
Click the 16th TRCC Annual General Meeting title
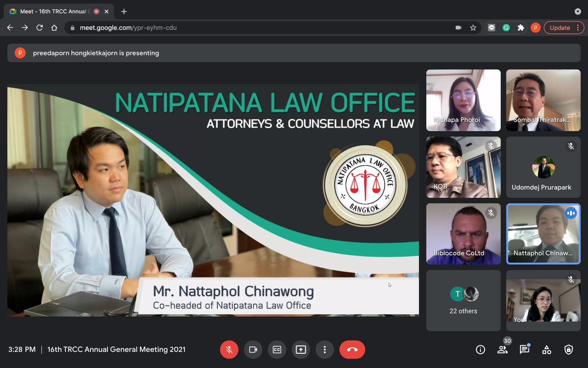pos(117,349)
